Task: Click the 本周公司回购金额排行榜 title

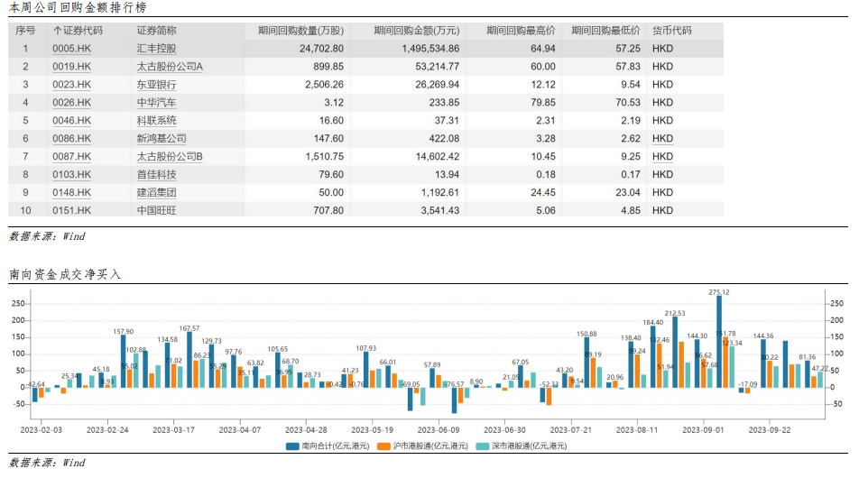Action: (x=78, y=8)
